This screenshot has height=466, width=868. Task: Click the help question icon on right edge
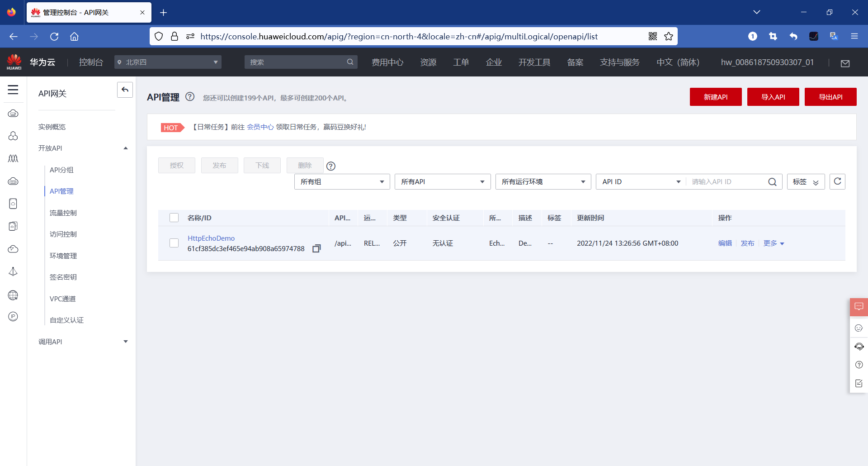[859, 365]
